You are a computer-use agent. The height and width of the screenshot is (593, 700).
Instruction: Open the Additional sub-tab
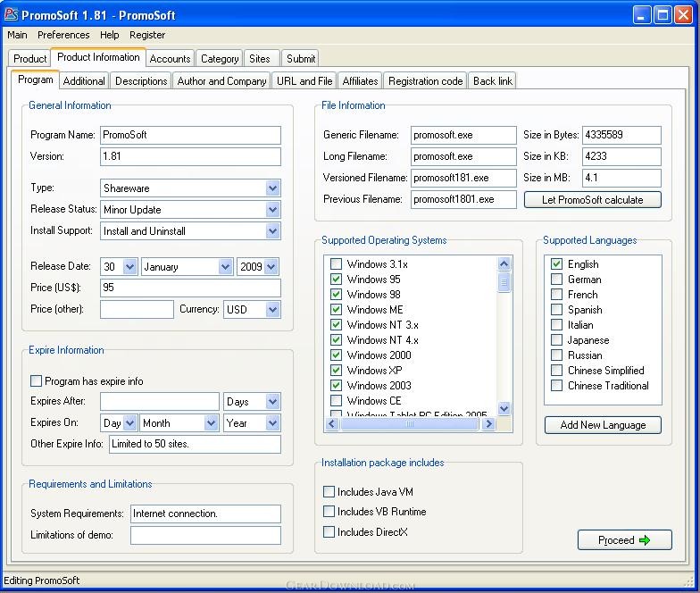tap(84, 80)
